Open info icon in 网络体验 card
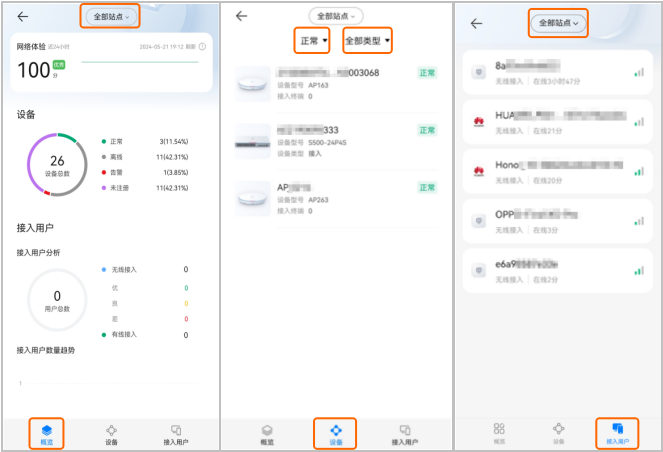663x452 pixels. (203, 47)
